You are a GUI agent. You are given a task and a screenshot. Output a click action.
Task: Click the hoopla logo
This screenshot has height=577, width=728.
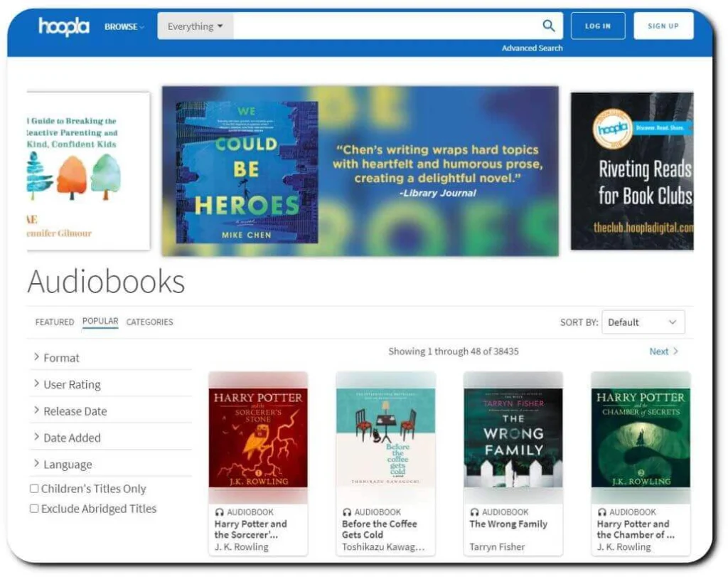(63, 26)
